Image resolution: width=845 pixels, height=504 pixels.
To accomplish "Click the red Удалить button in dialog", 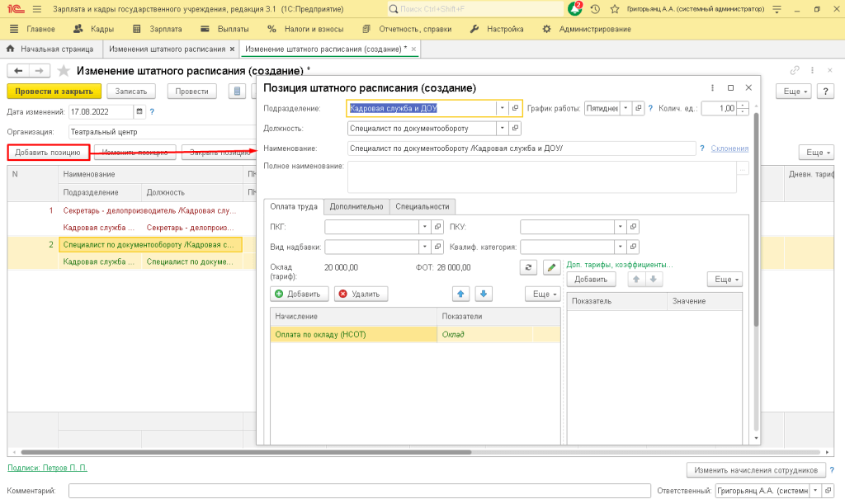I will click(361, 294).
